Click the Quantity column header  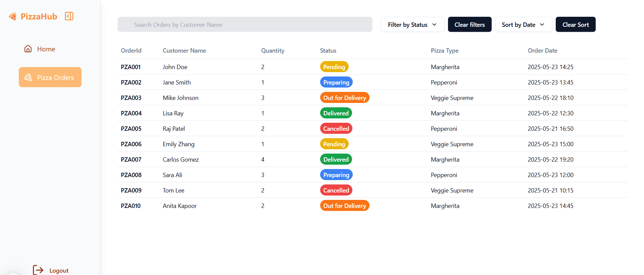tap(273, 51)
